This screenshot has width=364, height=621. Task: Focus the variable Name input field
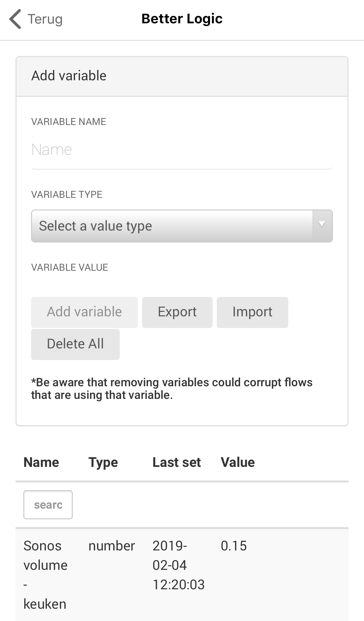pyautogui.click(x=182, y=150)
